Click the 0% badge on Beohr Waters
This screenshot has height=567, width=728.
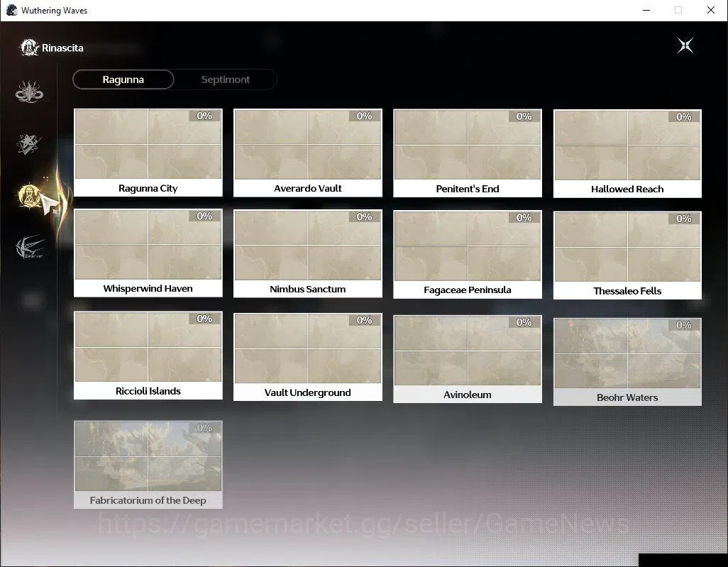684,325
